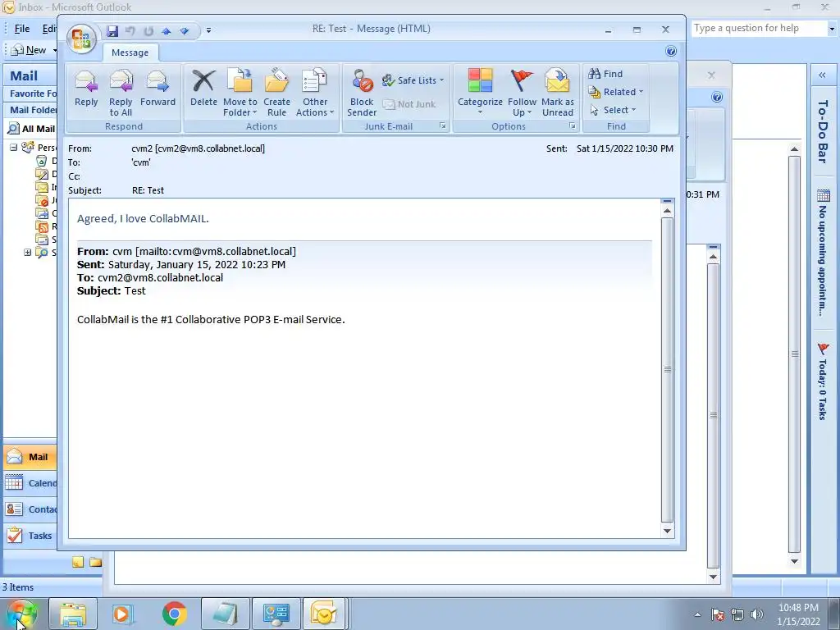Screen dimensions: 840x630
Task: Click the volume speaker tray icon
Action: coord(757,614)
